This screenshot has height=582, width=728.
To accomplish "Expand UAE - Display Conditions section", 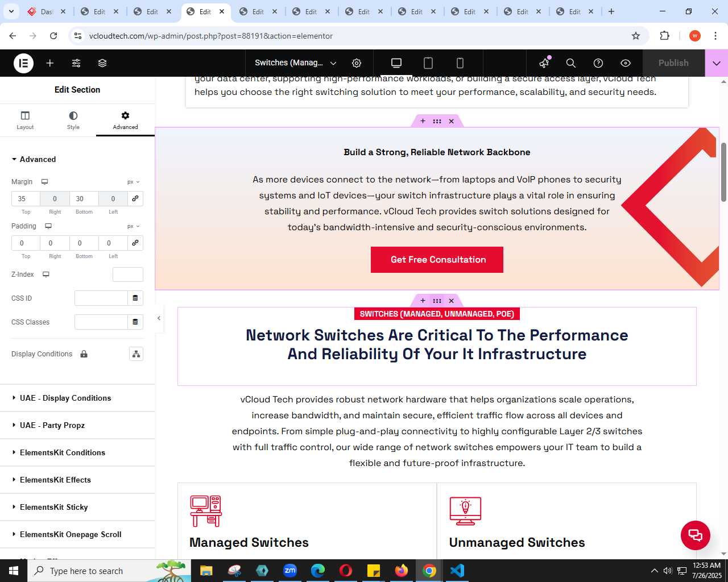I will click(77, 398).
